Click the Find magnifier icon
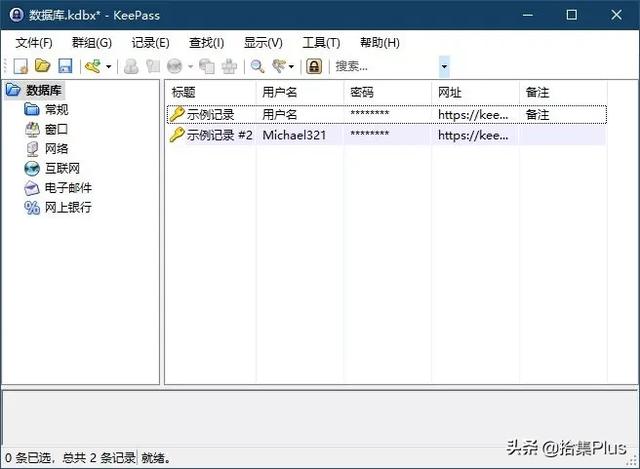 click(257, 66)
